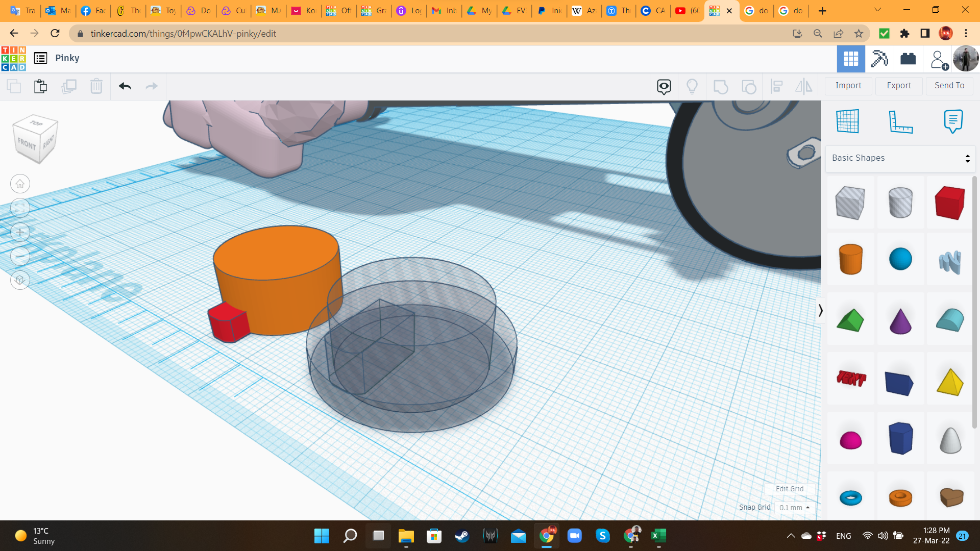Image resolution: width=980 pixels, height=551 pixels.
Task: Open the Workplane tool
Action: pyautogui.click(x=848, y=121)
